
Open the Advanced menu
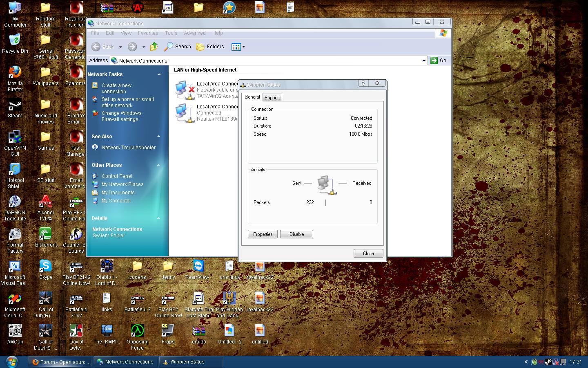pos(194,33)
